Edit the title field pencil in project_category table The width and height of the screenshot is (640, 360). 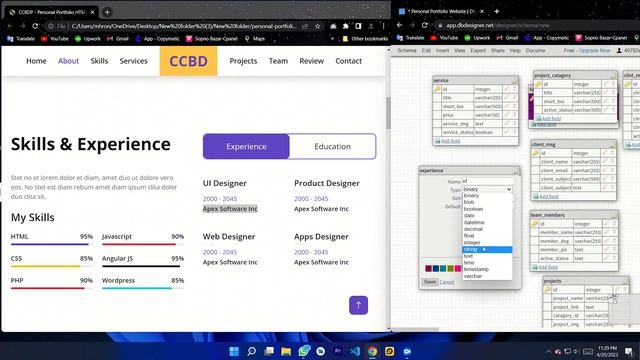(x=606, y=93)
